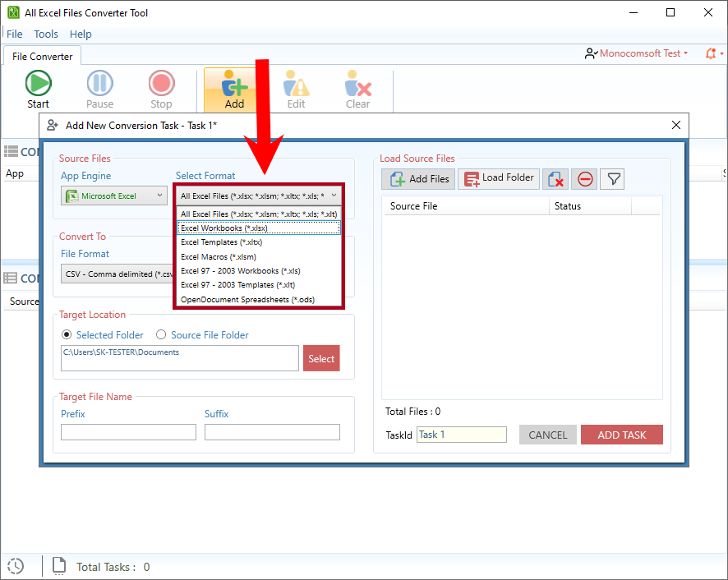Click the Add task icon
The image size is (728, 580).
pyautogui.click(x=233, y=85)
